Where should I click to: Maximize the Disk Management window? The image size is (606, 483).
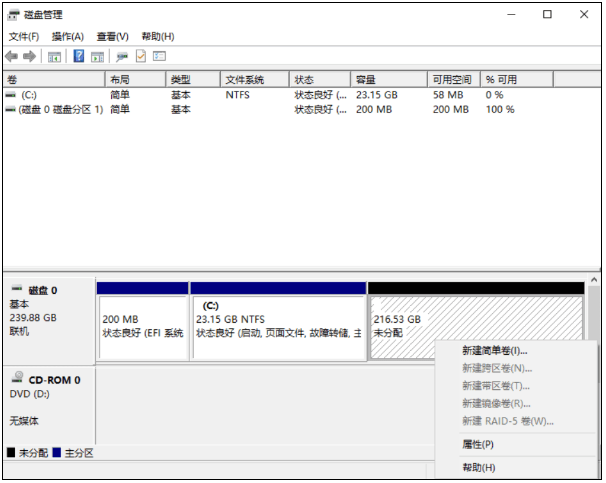[547, 15]
